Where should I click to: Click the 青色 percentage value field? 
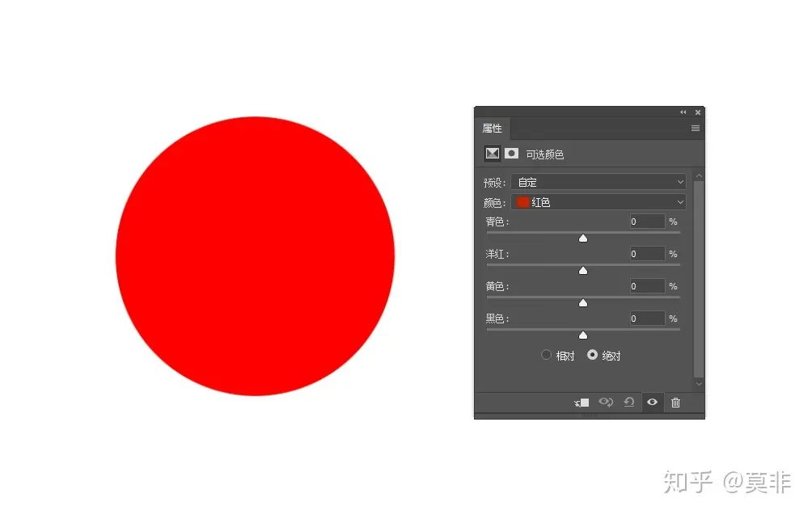tap(645, 221)
